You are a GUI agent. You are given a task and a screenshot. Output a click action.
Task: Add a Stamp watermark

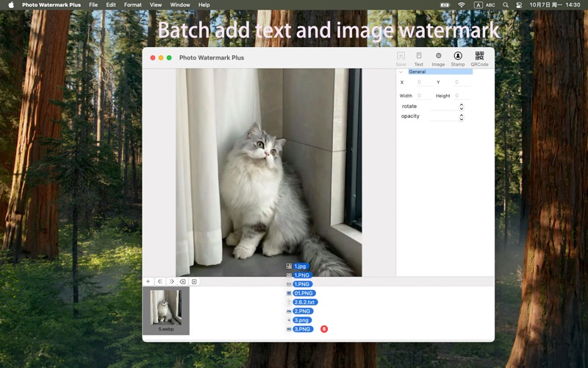pyautogui.click(x=457, y=59)
